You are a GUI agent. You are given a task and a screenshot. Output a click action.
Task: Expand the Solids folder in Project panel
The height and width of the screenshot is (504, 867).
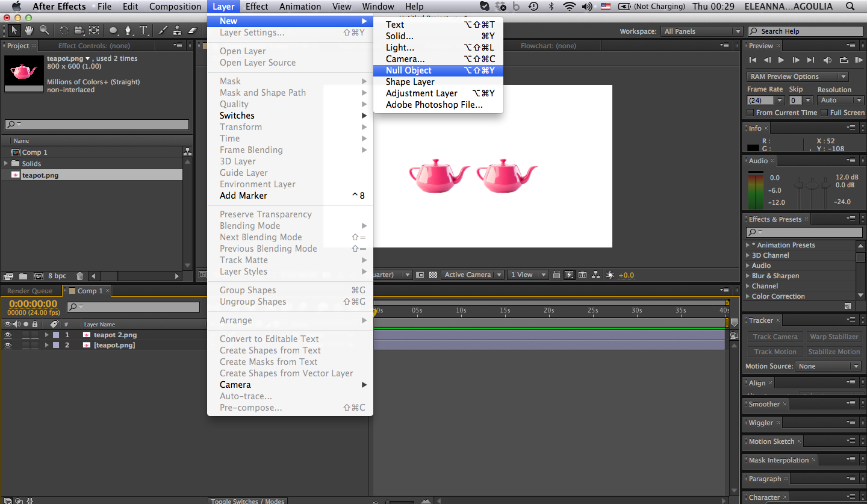click(x=7, y=164)
